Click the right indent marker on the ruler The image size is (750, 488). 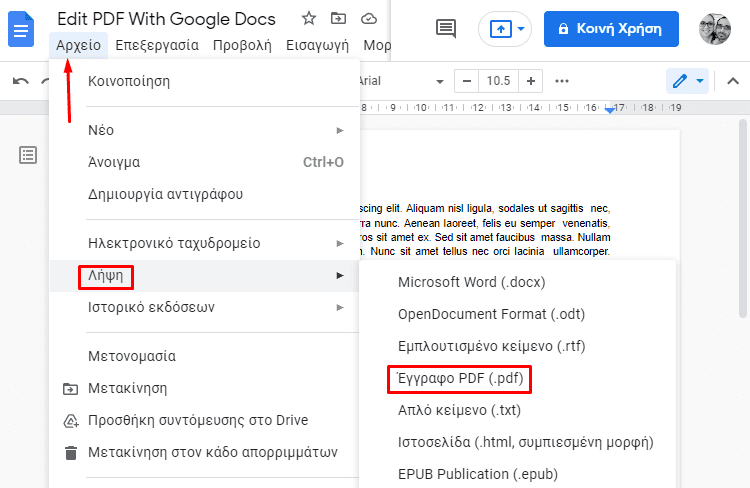pos(609,111)
